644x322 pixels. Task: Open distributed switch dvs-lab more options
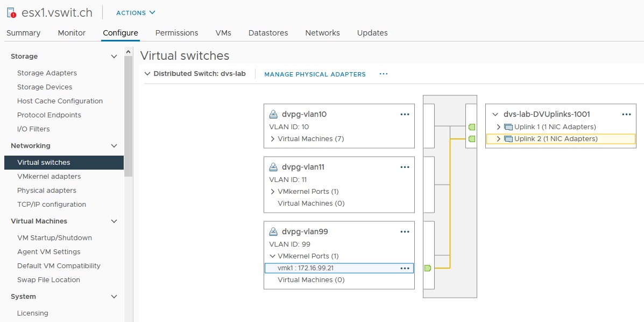click(x=384, y=74)
